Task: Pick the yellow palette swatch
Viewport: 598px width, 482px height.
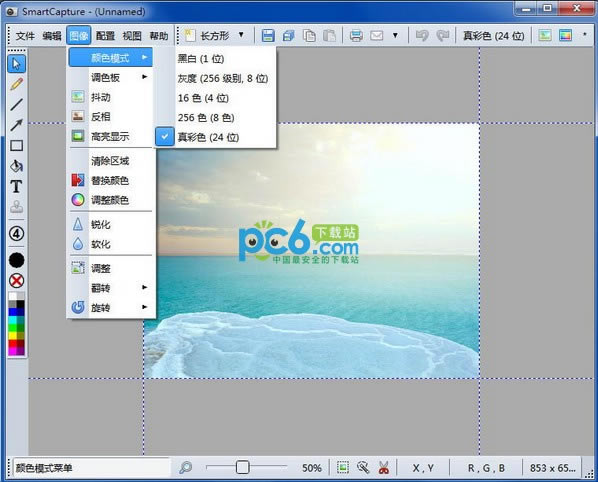Action: point(13,336)
